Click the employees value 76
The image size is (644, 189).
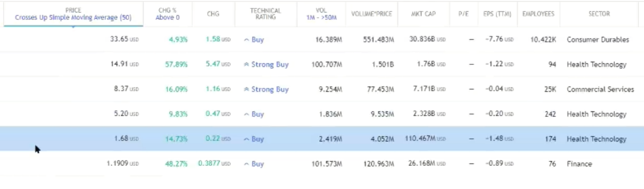click(552, 163)
